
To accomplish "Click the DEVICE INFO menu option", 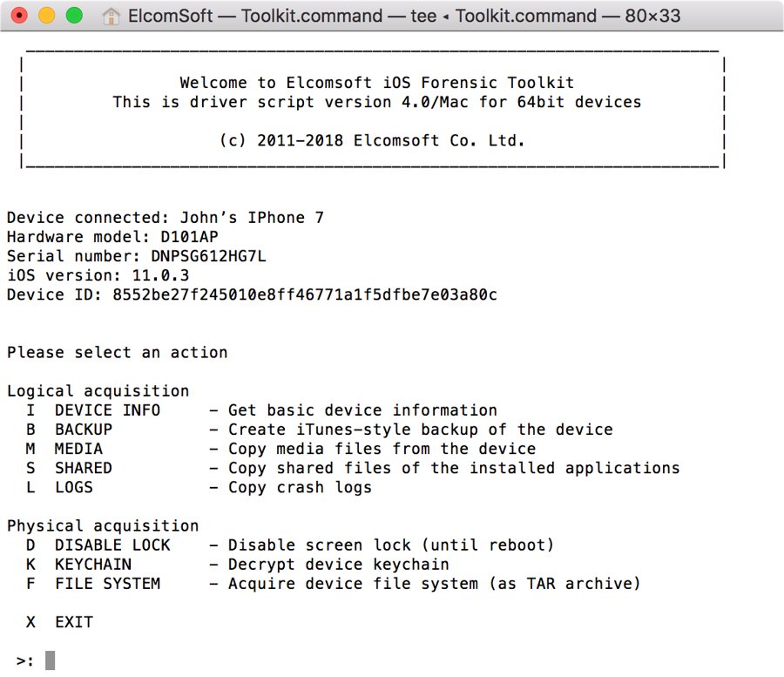I will pyautogui.click(x=107, y=410).
